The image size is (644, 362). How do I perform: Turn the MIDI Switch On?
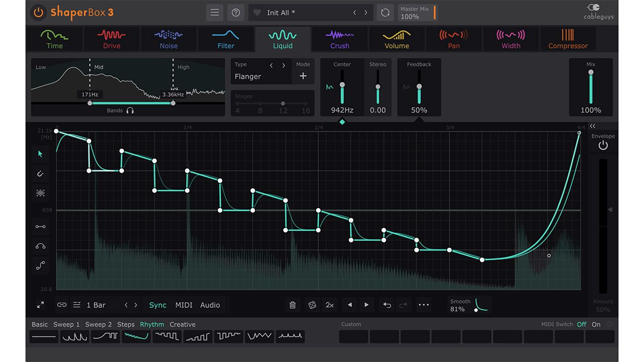click(x=596, y=324)
